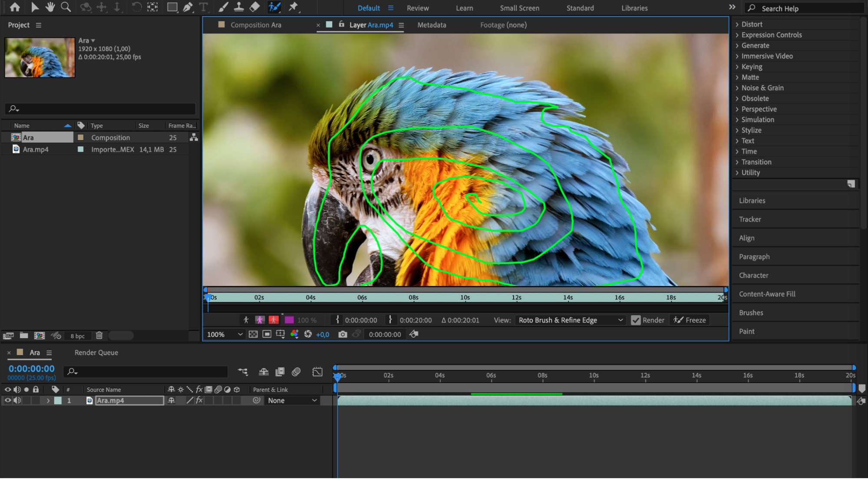Click the snapshot camera icon

(x=343, y=334)
